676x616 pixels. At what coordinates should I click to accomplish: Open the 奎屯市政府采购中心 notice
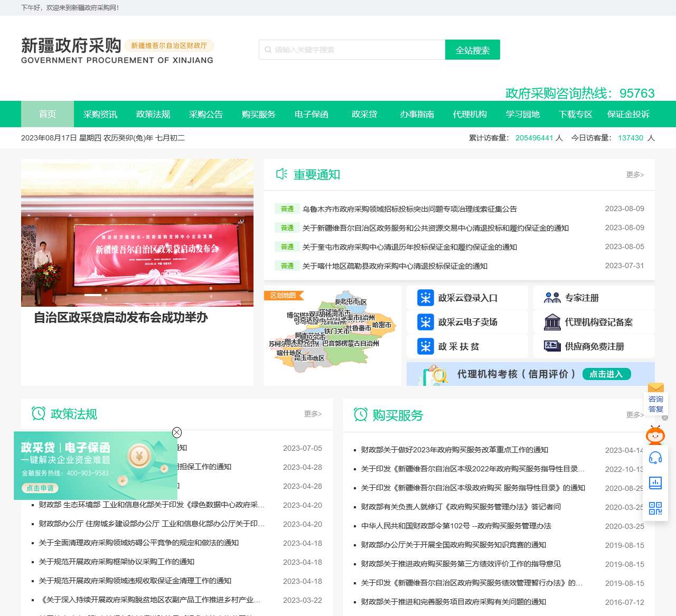409,247
